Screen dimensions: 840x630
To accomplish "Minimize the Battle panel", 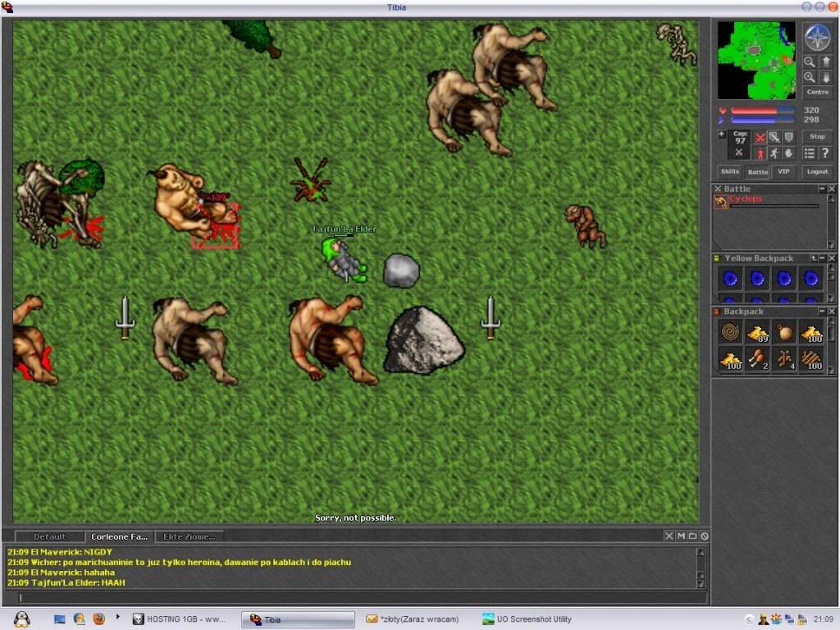I will tap(822, 189).
